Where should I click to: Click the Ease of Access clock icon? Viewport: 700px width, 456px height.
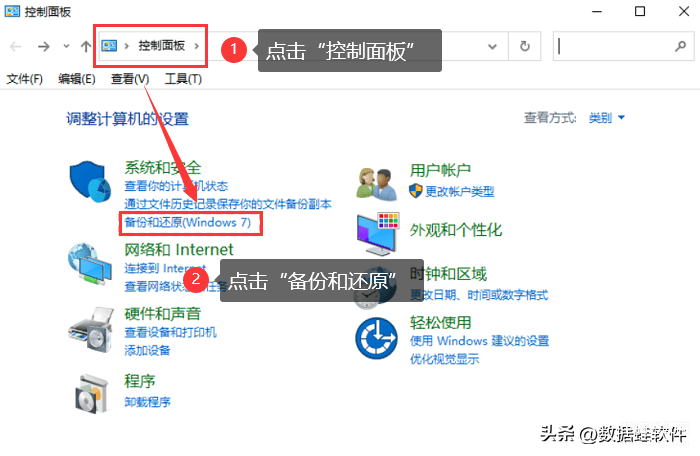click(x=376, y=339)
